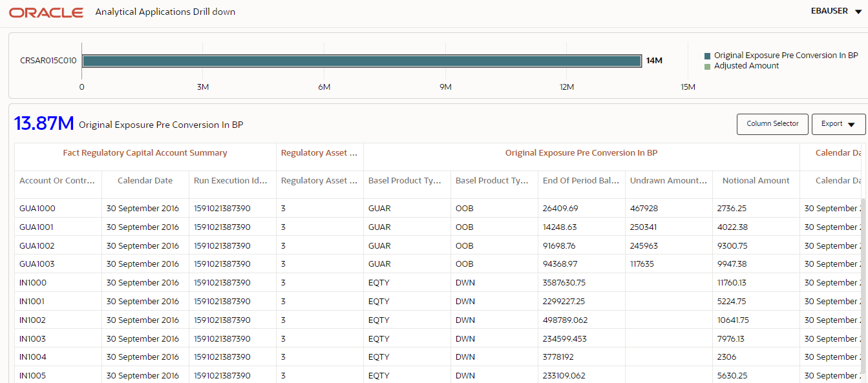Screen dimensions: 868x383
Task: Click undrawn amount 245963
Action: 644,246
